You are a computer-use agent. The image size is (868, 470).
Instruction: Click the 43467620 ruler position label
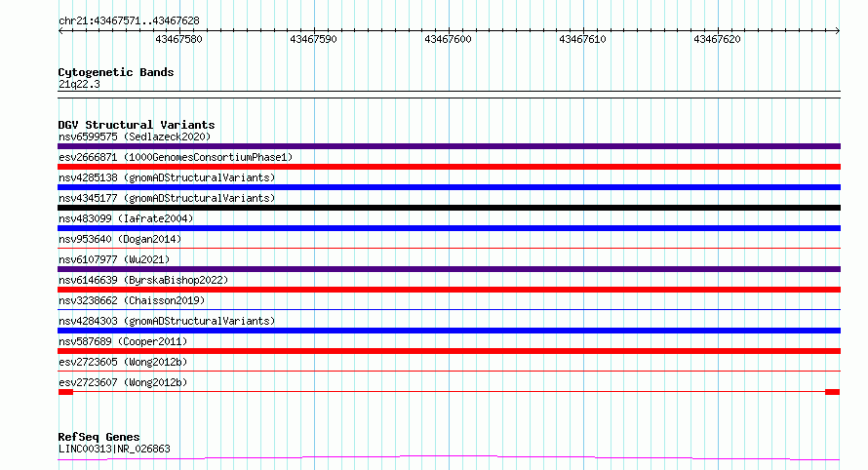pyautogui.click(x=717, y=39)
